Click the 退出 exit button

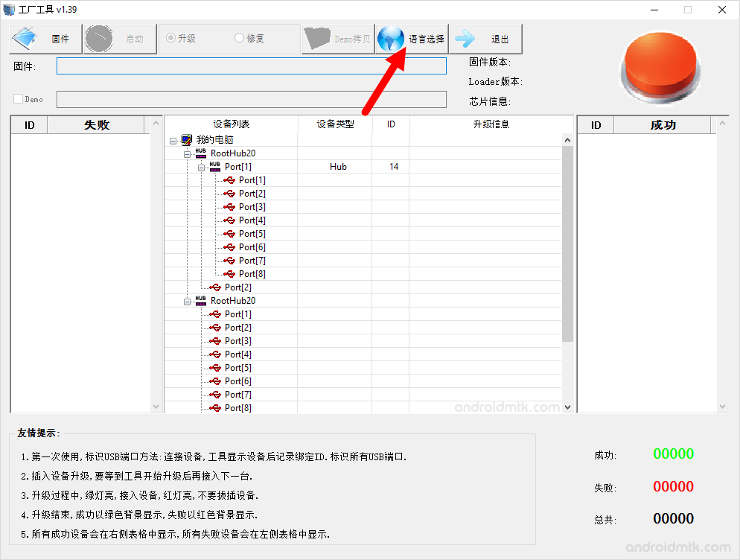click(485, 39)
